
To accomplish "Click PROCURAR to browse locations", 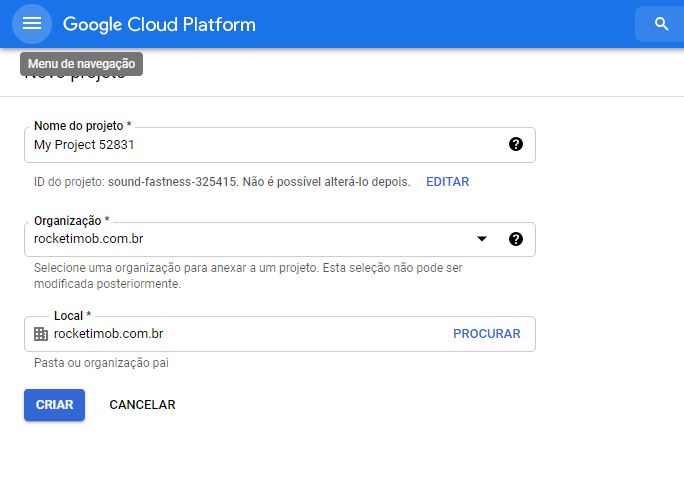I will pos(487,334).
